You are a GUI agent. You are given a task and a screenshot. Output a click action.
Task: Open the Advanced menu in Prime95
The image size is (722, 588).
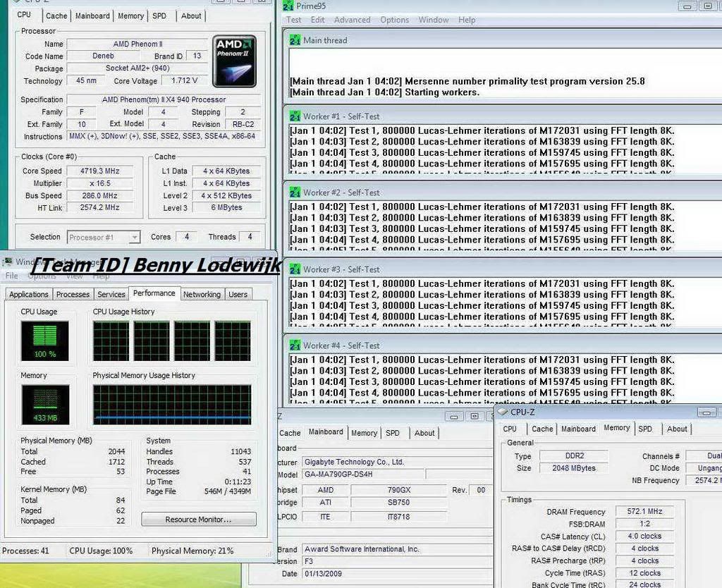pyautogui.click(x=352, y=20)
